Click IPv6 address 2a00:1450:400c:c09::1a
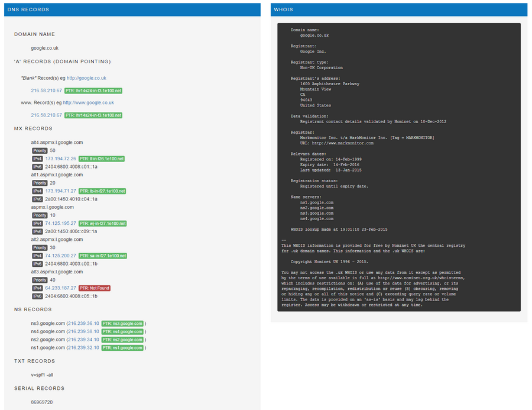 72,231
